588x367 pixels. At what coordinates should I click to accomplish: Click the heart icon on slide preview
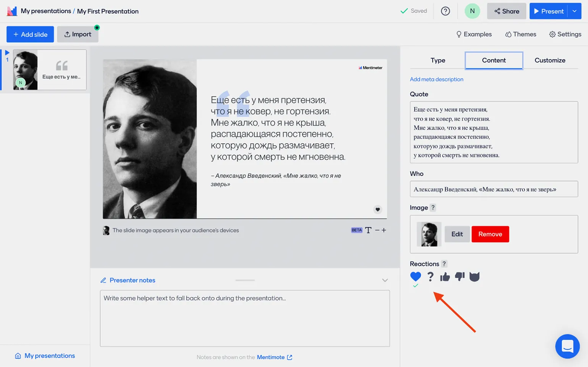(377, 209)
